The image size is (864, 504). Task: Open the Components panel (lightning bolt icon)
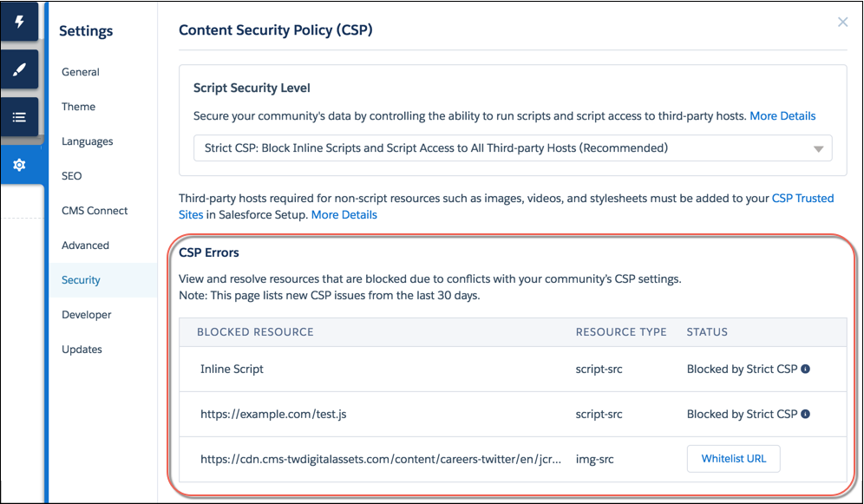19,22
